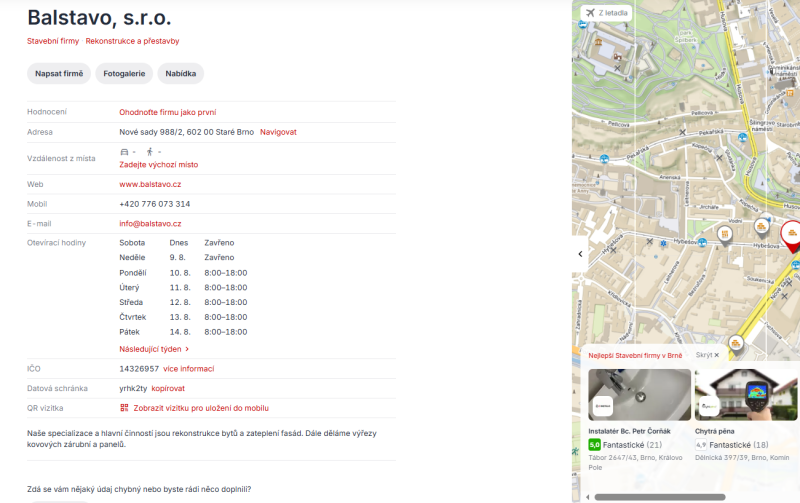Open the Fotogalerie section
The width and height of the screenshot is (800, 503).
click(x=124, y=73)
